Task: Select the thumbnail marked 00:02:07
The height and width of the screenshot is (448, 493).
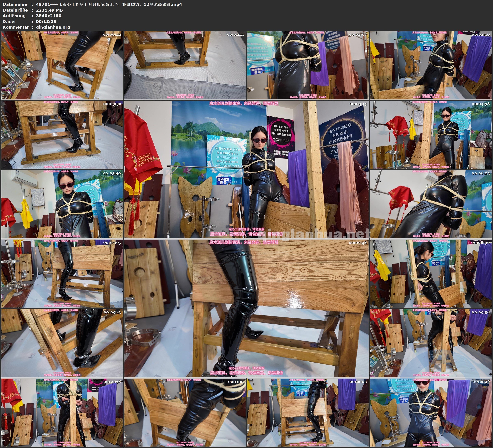Action: [308, 65]
